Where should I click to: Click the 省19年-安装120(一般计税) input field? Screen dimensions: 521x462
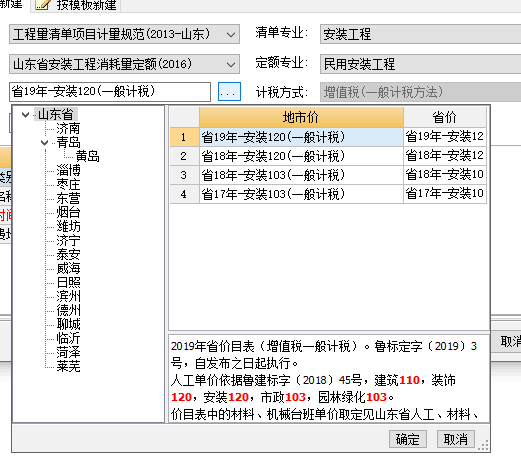[x=110, y=92]
